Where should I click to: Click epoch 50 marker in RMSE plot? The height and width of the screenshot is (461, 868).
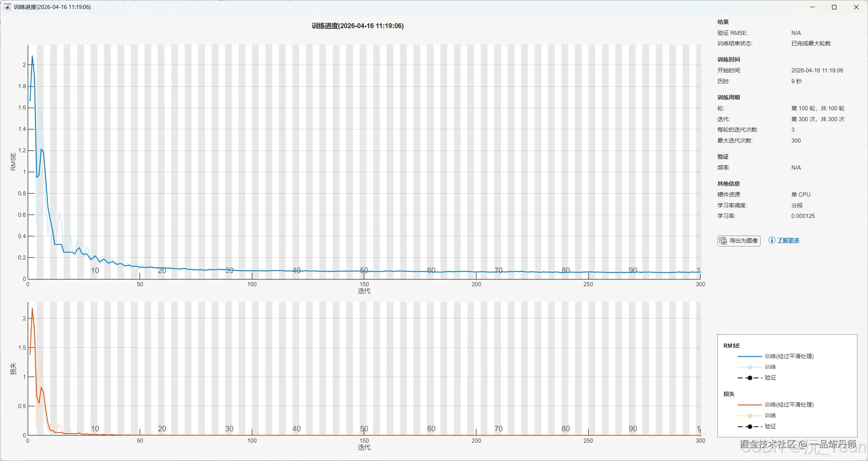point(364,270)
